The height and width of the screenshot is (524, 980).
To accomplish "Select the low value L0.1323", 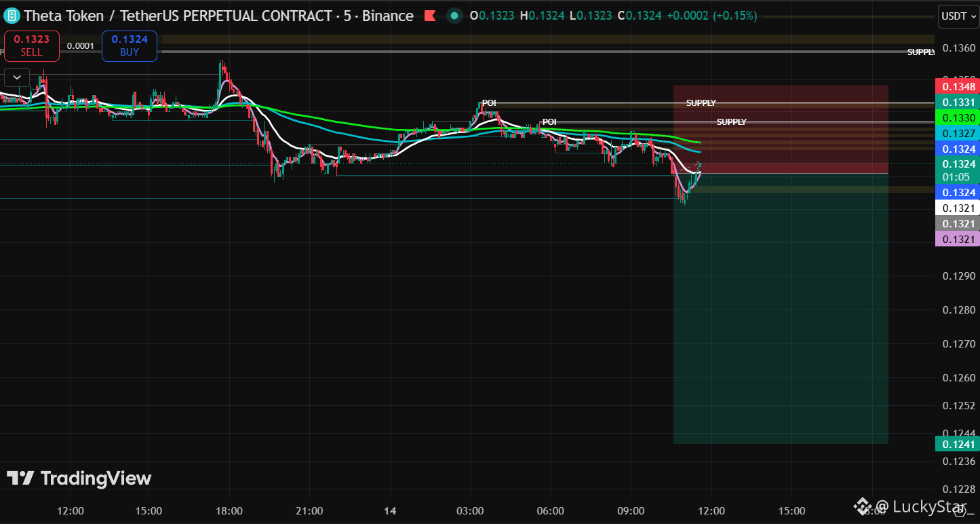I will (591, 16).
